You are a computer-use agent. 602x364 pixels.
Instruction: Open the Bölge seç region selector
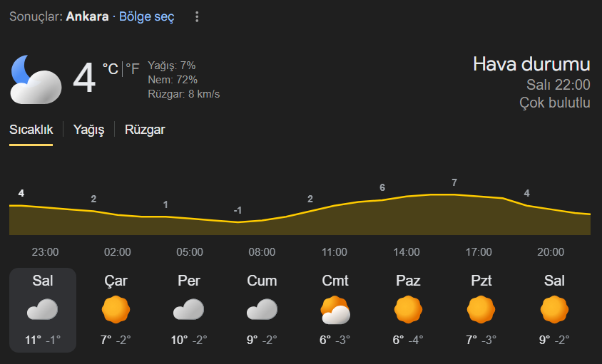tap(146, 16)
